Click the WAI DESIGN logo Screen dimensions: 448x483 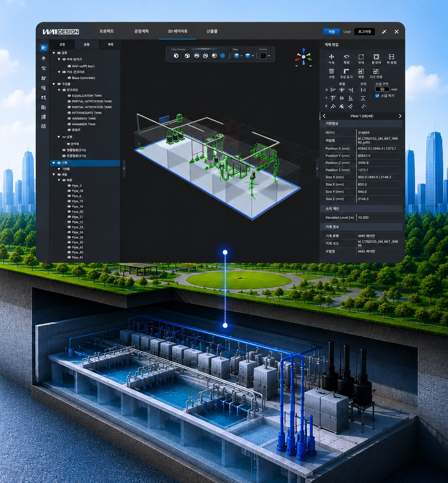[61, 32]
